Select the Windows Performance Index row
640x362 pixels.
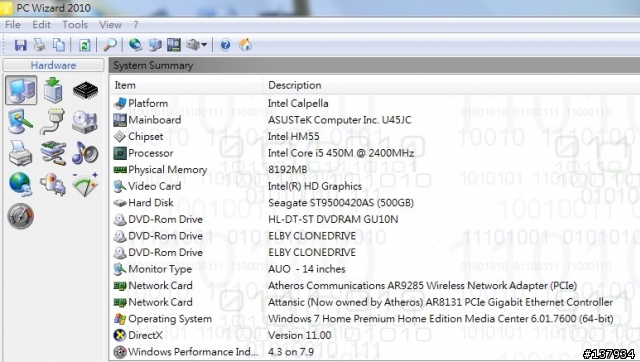[x=375, y=352]
